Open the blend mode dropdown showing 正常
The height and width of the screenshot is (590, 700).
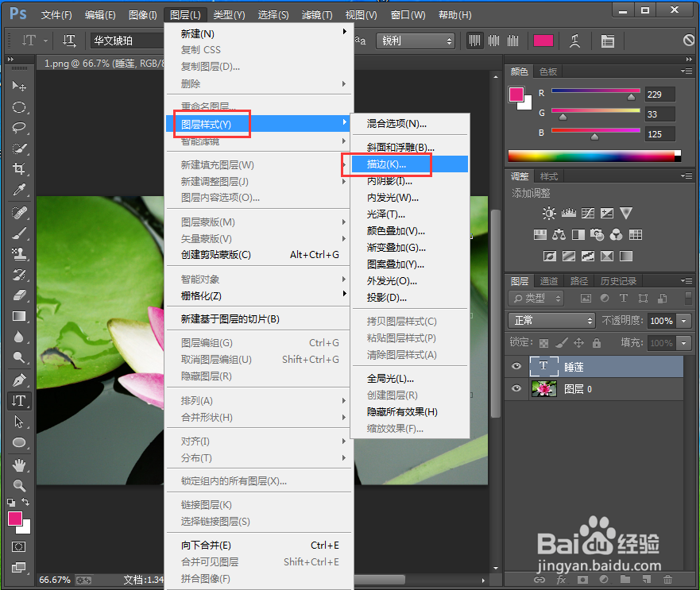coord(551,320)
